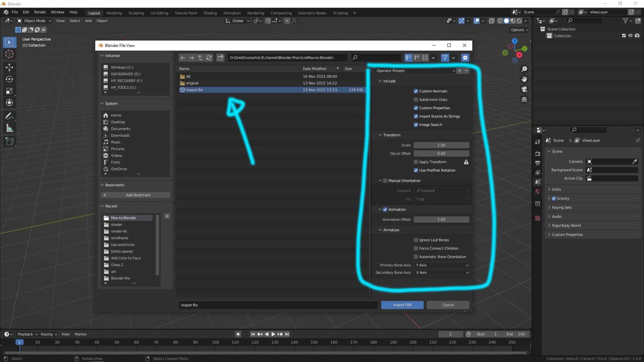This screenshot has height=362, width=644.
Task: Toggle the options gear in file view
Action: tap(465, 58)
